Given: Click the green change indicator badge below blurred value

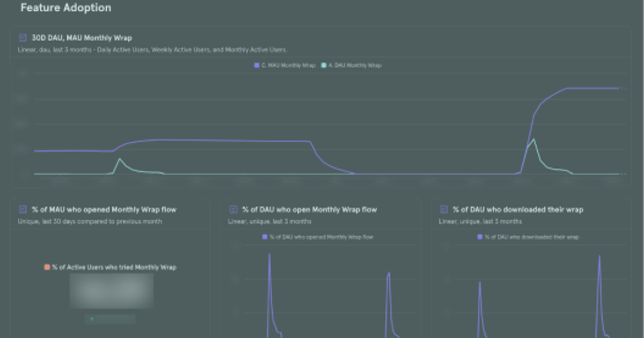Looking at the screenshot, I should 110,319.
